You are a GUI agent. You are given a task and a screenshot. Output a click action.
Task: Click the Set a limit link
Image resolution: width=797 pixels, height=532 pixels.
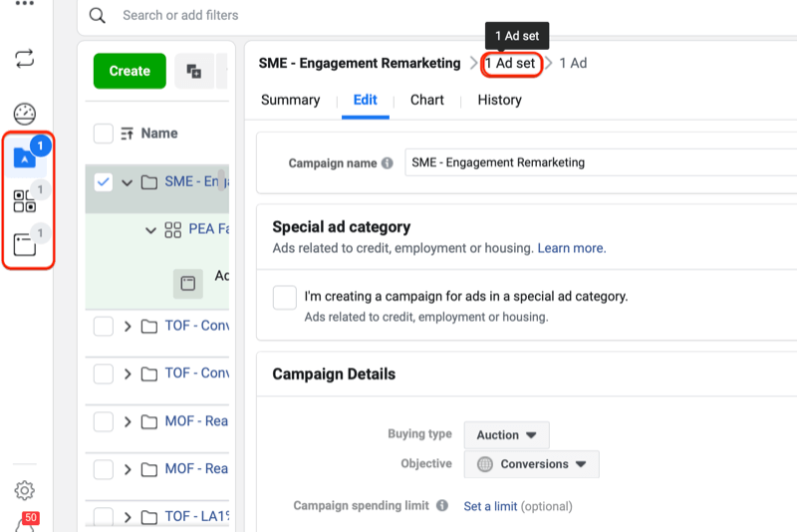[490, 506]
